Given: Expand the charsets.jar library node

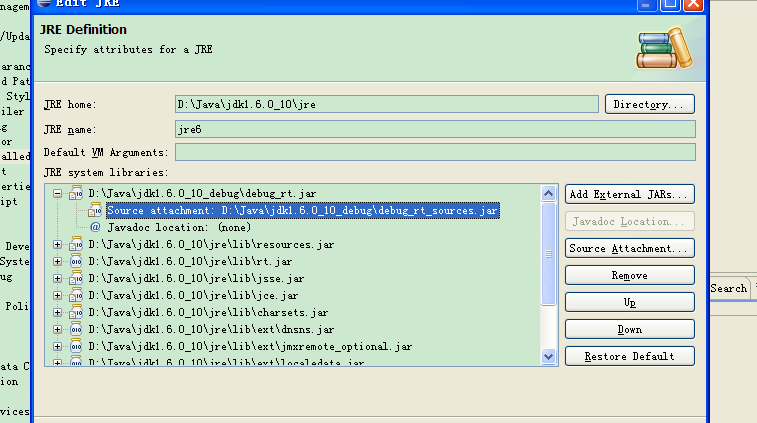Looking at the screenshot, I should click(57, 312).
